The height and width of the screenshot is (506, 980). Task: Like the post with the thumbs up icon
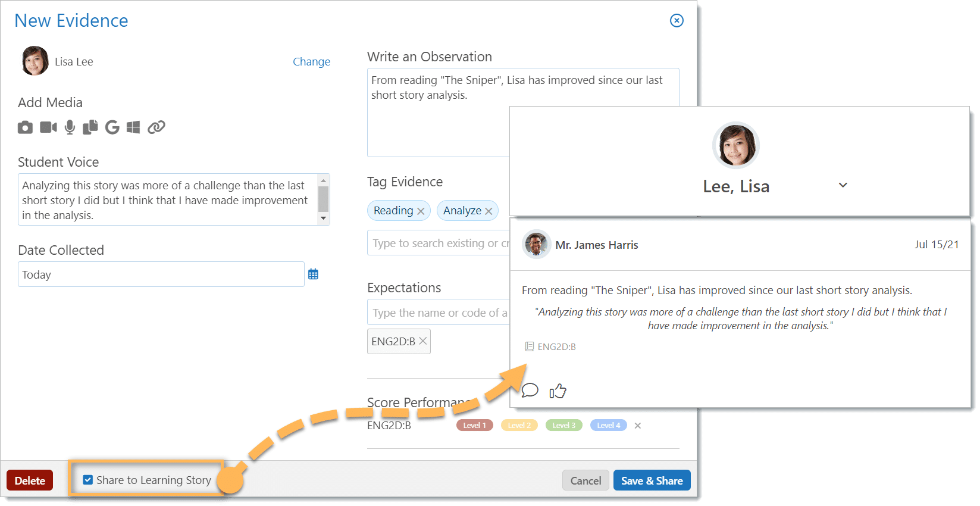[x=558, y=391]
